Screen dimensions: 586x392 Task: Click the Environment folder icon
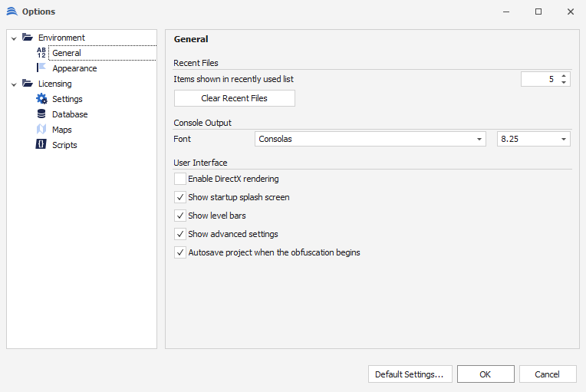coord(28,38)
